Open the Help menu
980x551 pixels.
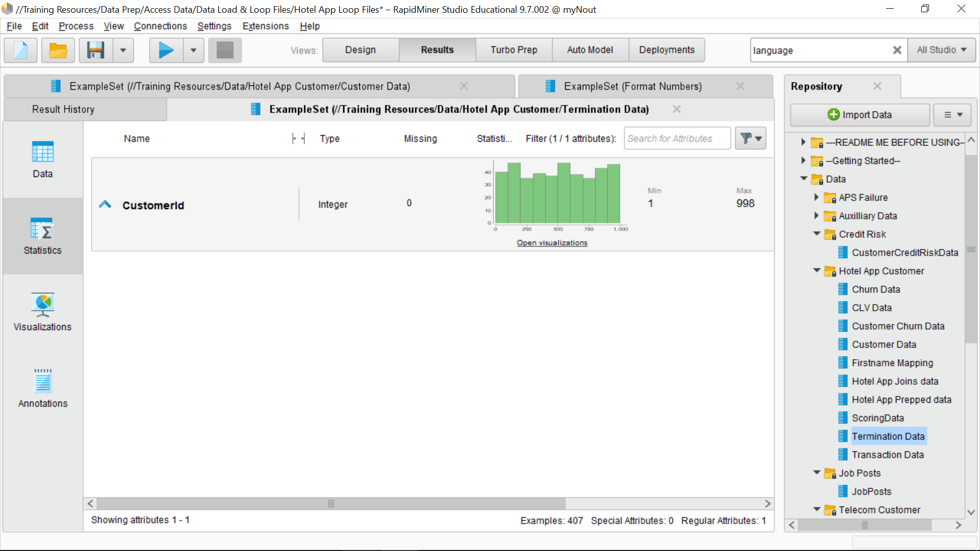(x=310, y=26)
